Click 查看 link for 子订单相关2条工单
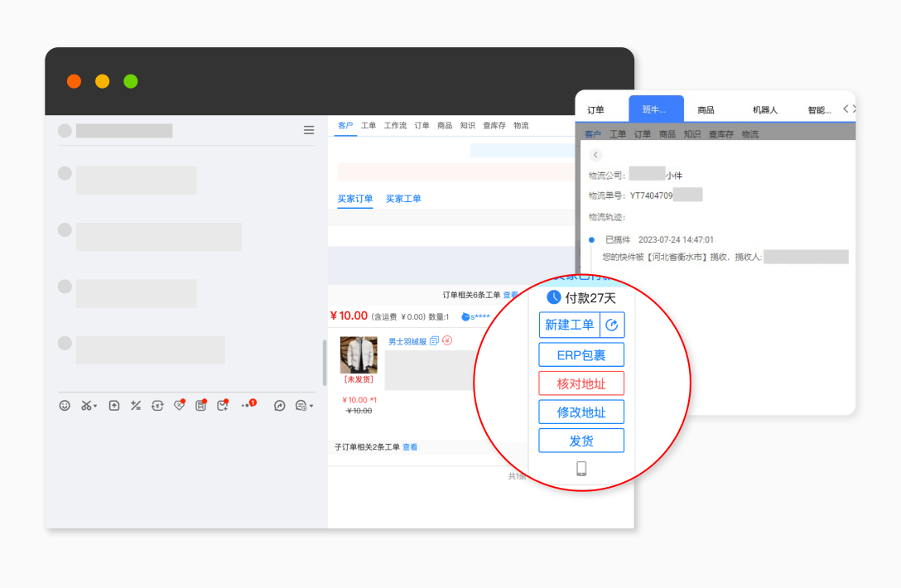This screenshot has height=588, width=901. pyautogui.click(x=410, y=447)
